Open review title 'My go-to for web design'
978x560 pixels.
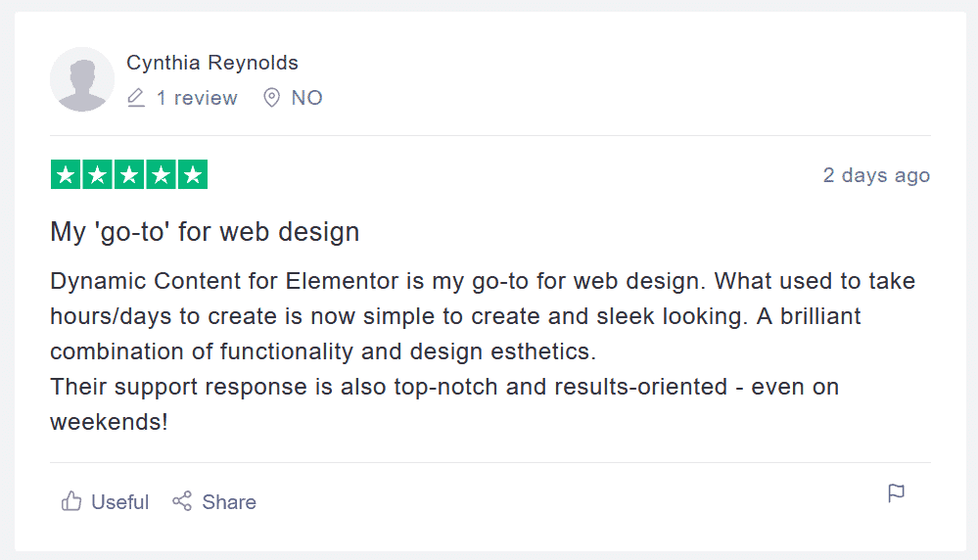(x=205, y=232)
